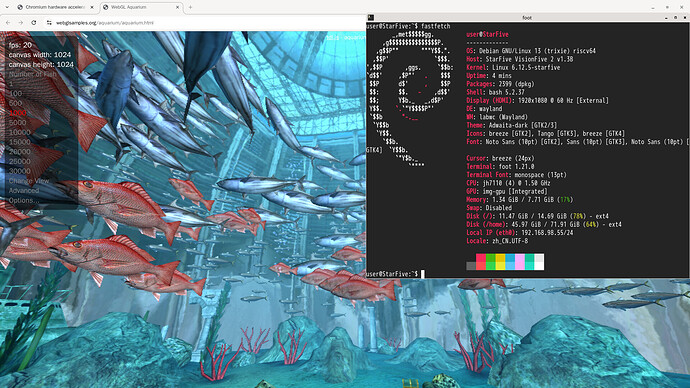This screenshot has height=388, width=690.
Task: Click the fps: 20 readout
Action: (20, 45)
